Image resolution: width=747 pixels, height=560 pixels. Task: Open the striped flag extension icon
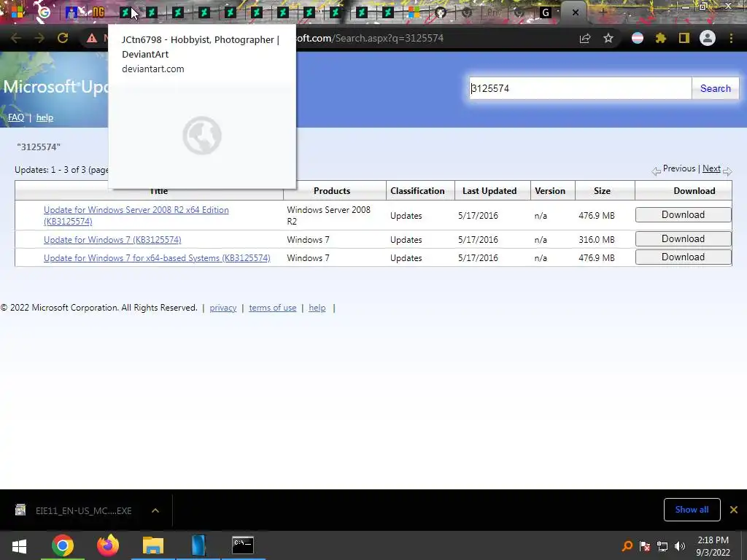(638, 38)
